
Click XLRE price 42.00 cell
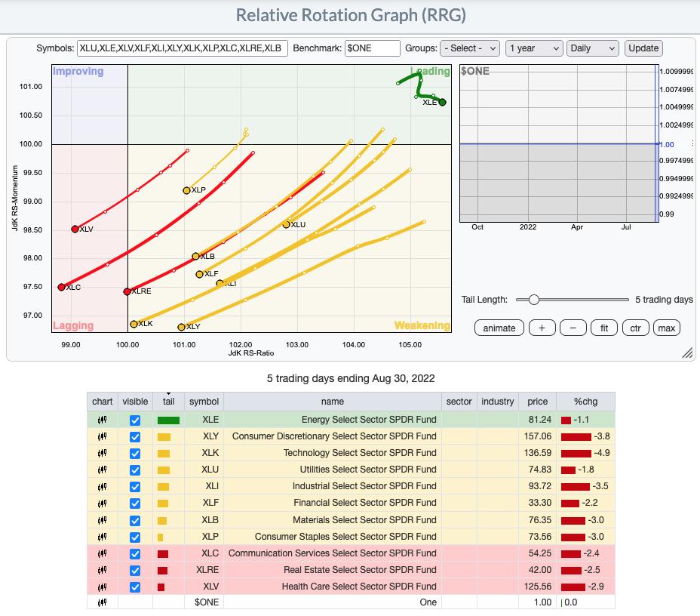(537, 570)
